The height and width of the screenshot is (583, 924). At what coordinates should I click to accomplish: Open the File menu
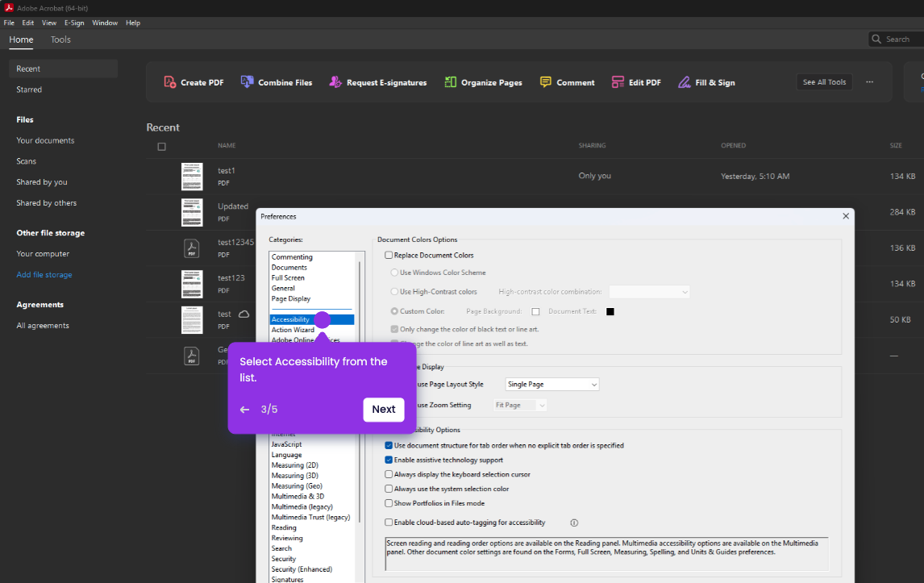click(x=9, y=23)
